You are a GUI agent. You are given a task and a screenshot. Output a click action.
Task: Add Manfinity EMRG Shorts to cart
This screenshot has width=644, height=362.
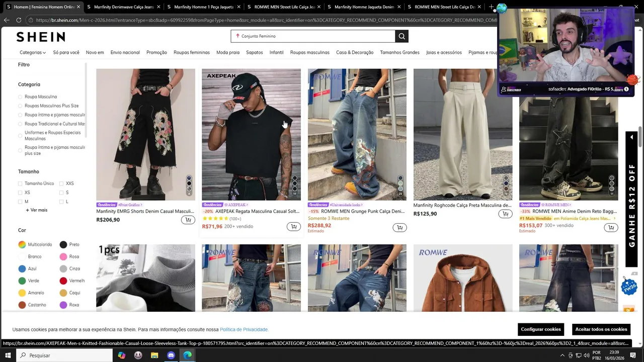(188, 220)
